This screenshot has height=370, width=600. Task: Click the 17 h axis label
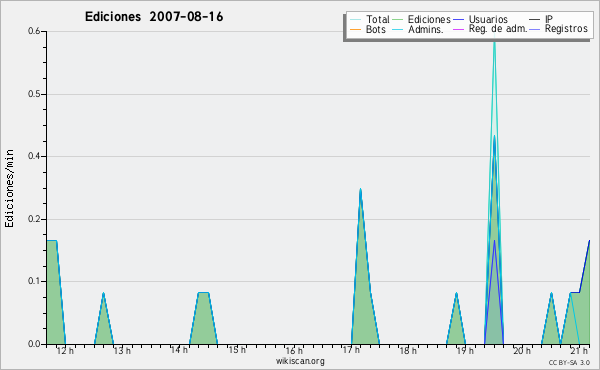[351, 350]
